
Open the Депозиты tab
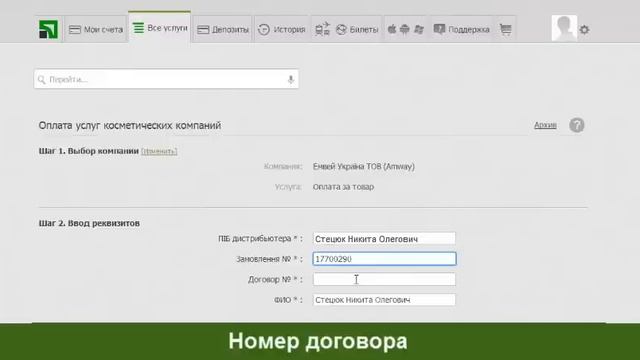(223, 29)
